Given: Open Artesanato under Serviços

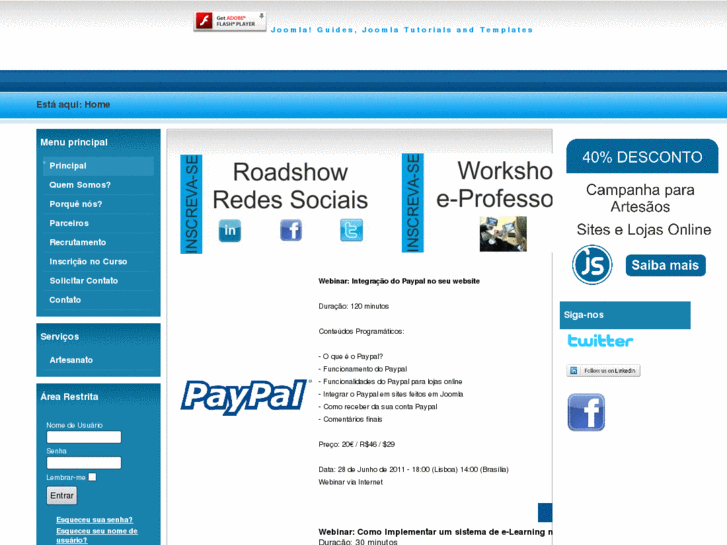Looking at the screenshot, I should pos(98,360).
